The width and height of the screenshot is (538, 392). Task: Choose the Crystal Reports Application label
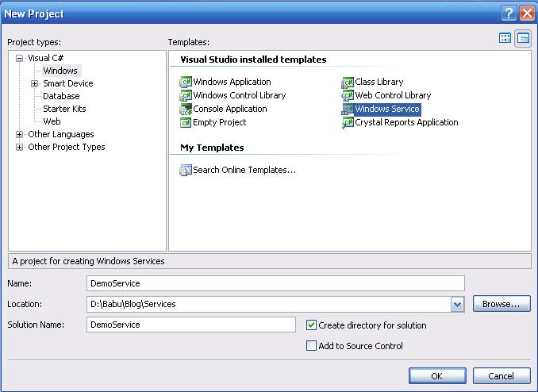pos(406,122)
